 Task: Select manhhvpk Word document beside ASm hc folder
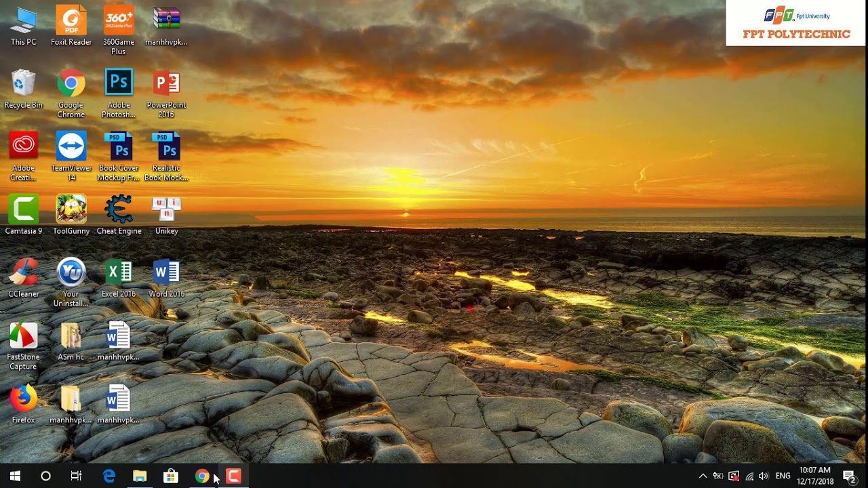coord(119,342)
